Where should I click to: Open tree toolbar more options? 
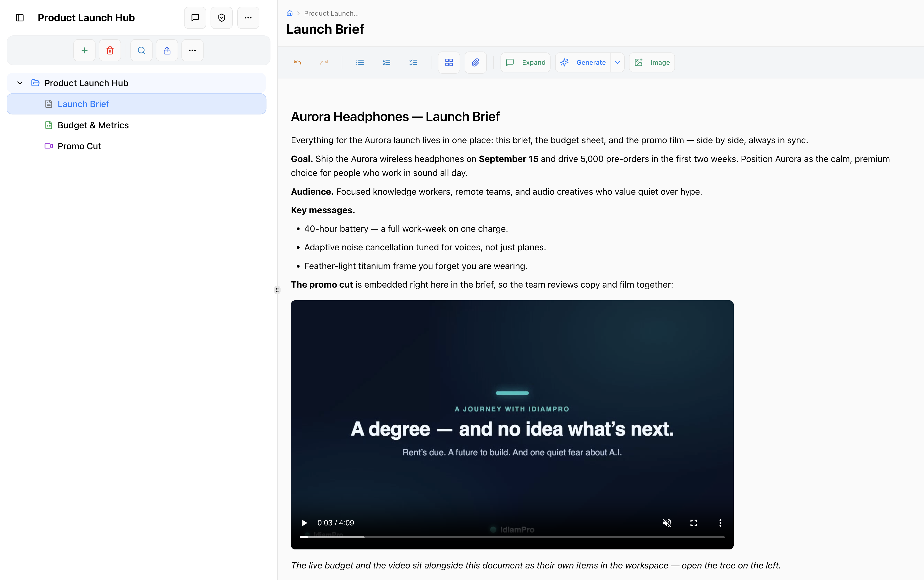[x=192, y=50]
